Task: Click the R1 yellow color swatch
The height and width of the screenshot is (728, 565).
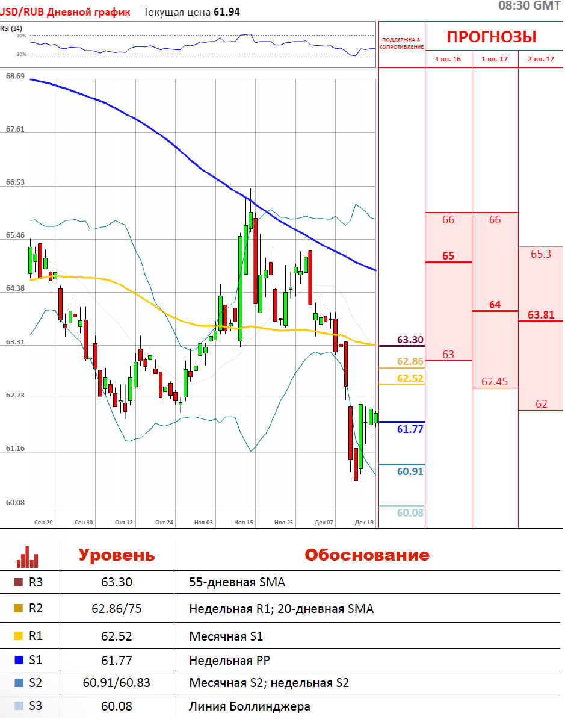Action: [x=18, y=636]
